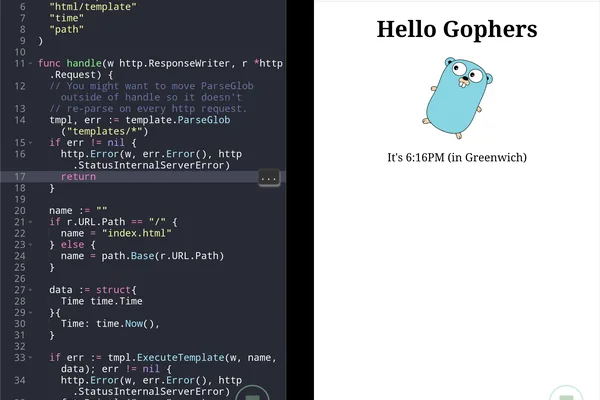Click the "html/template" import string
600x400 pixels.
93,7
